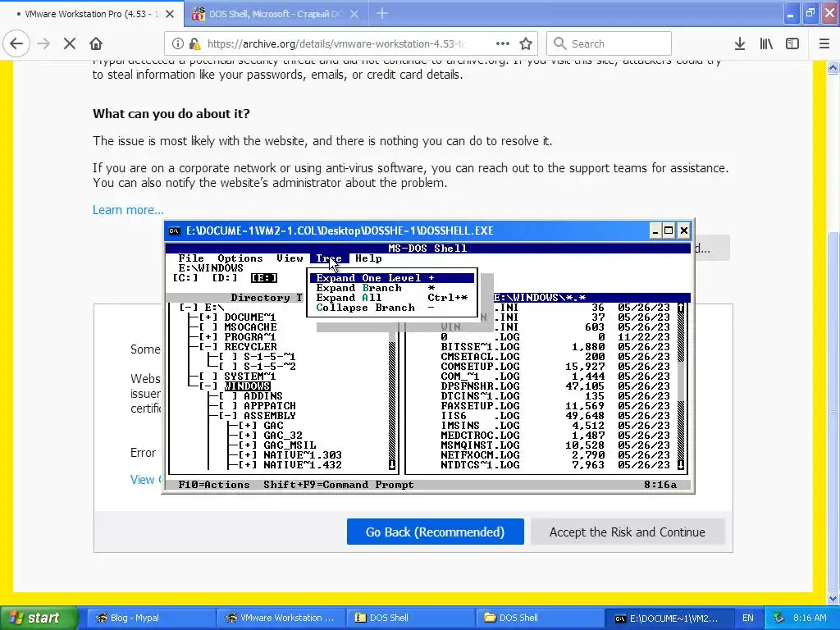
Task: Expand the GAC_MSIL folder plus marker
Action: tap(248, 445)
